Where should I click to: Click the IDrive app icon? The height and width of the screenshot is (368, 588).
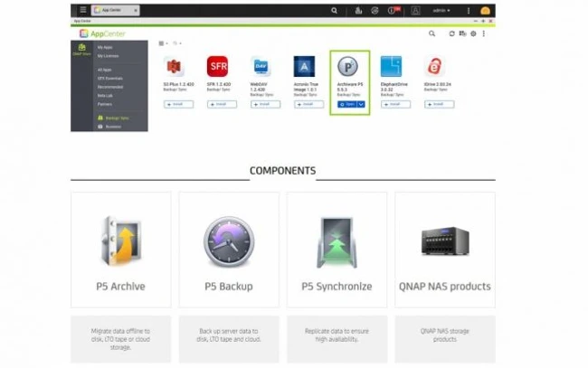point(434,66)
